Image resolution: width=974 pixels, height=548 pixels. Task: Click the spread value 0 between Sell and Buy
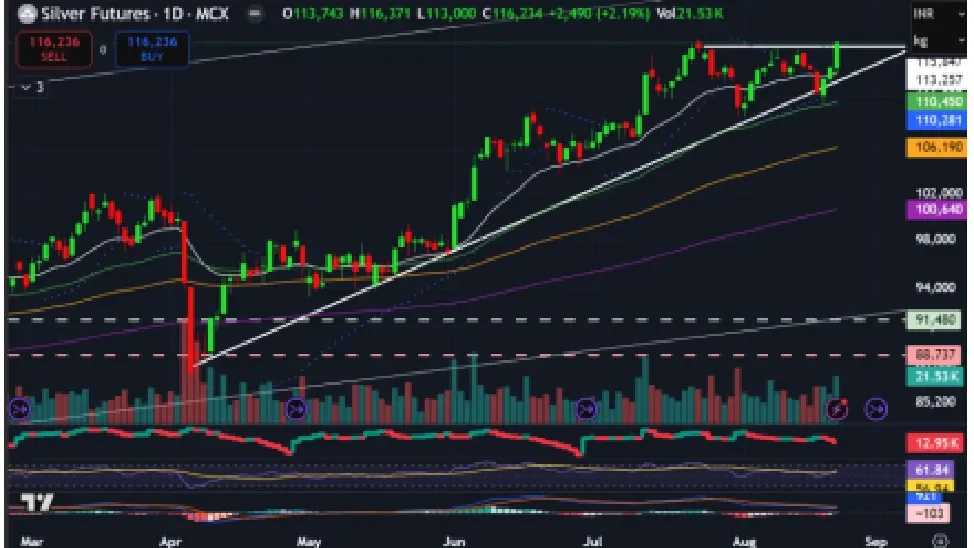(103, 50)
